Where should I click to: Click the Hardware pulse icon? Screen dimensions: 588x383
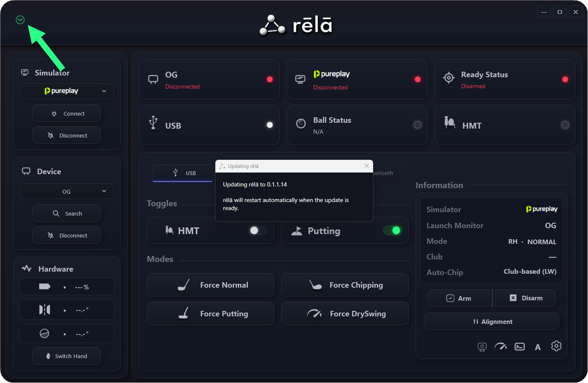[27, 268]
